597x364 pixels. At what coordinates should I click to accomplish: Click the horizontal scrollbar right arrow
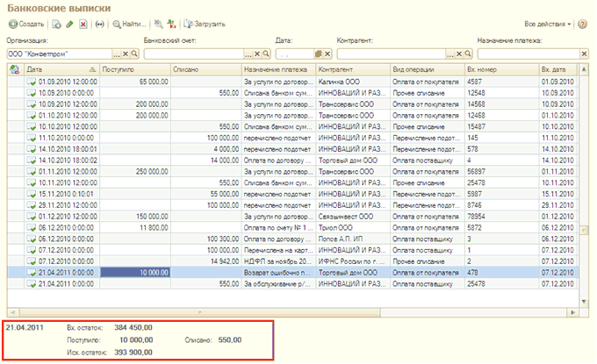point(572,311)
